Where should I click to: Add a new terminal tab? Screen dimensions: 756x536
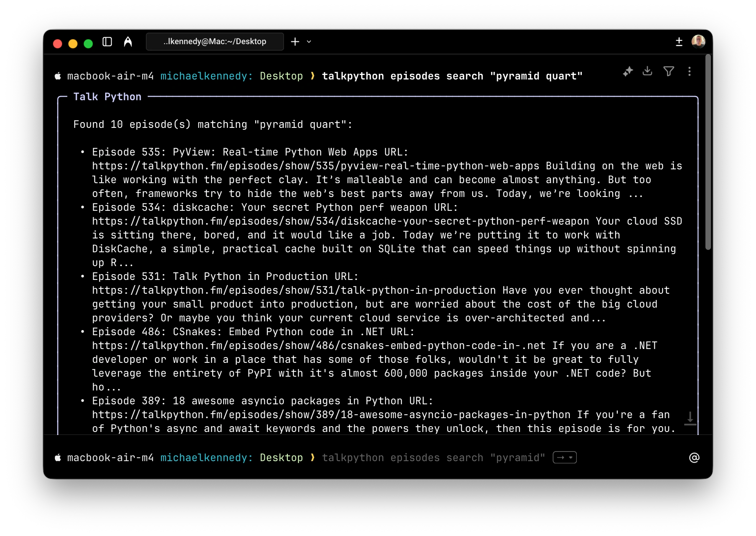coord(295,41)
